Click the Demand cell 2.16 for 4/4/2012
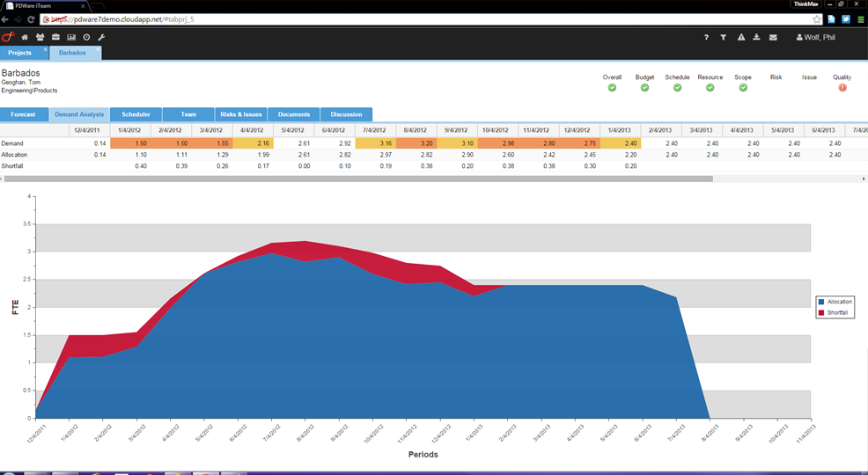The height and width of the screenshot is (475, 868). (253, 143)
